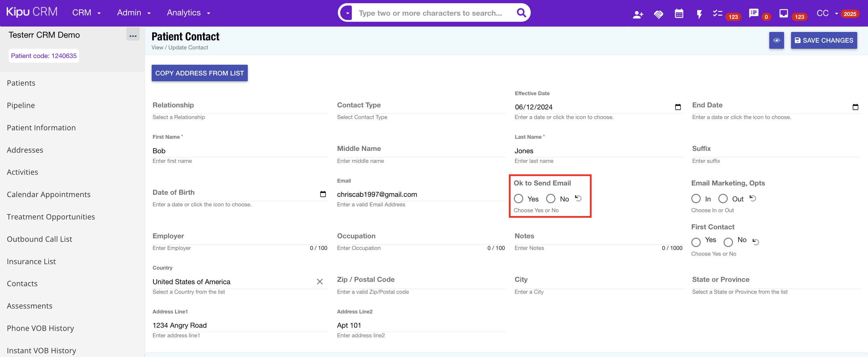
Task: Click Copy Address From List button
Action: [x=199, y=73]
